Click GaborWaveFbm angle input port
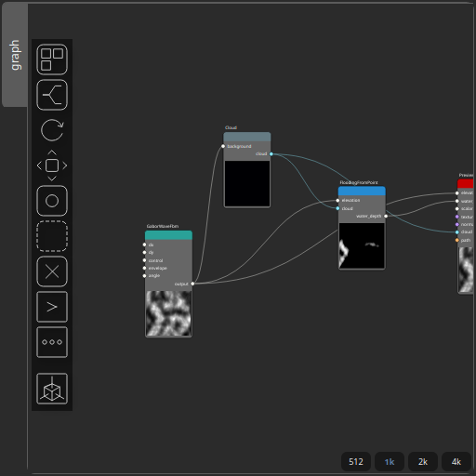 144,276
